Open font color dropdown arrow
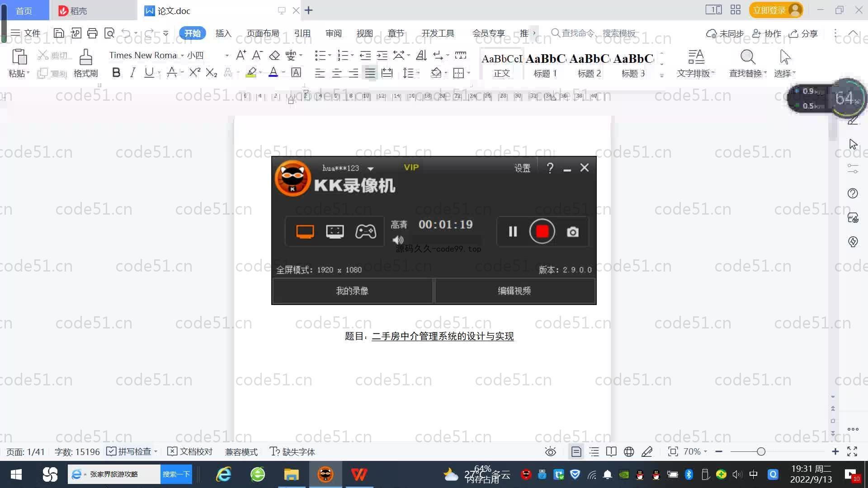 (283, 72)
